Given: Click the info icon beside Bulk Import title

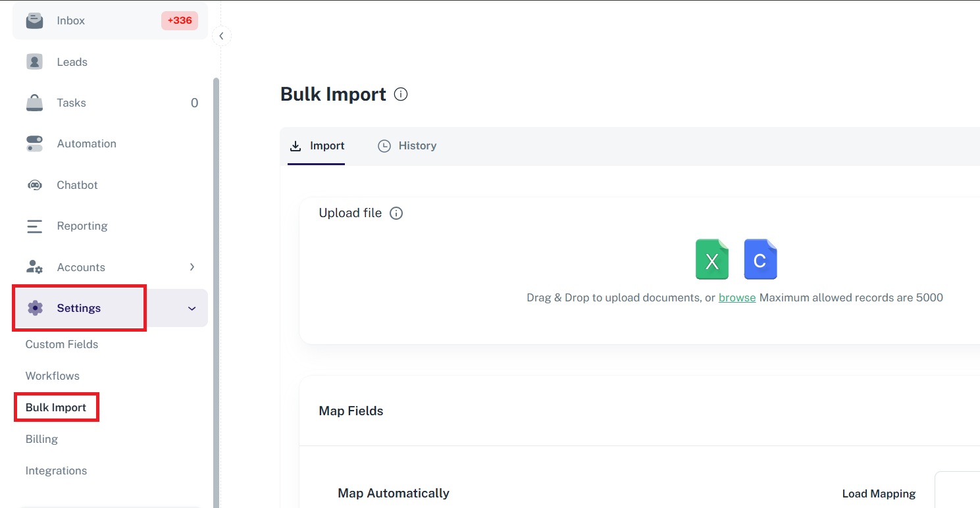Looking at the screenshot, I should 400,94.
